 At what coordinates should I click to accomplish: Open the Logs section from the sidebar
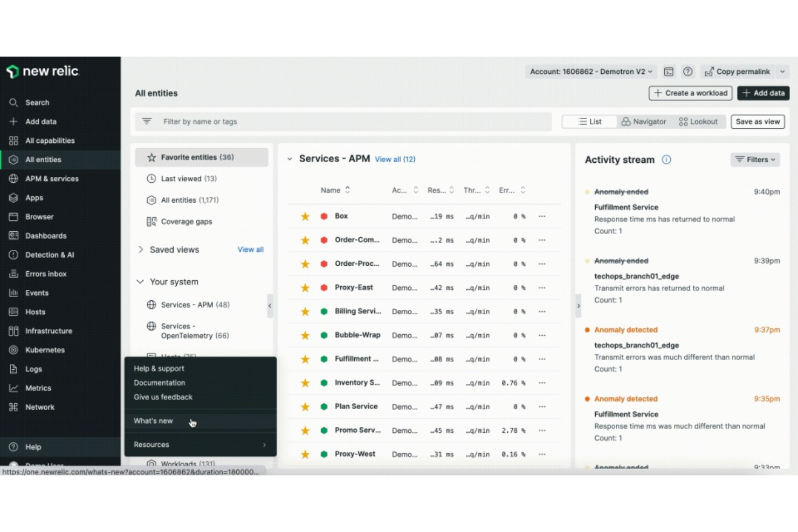coord(33,369)
